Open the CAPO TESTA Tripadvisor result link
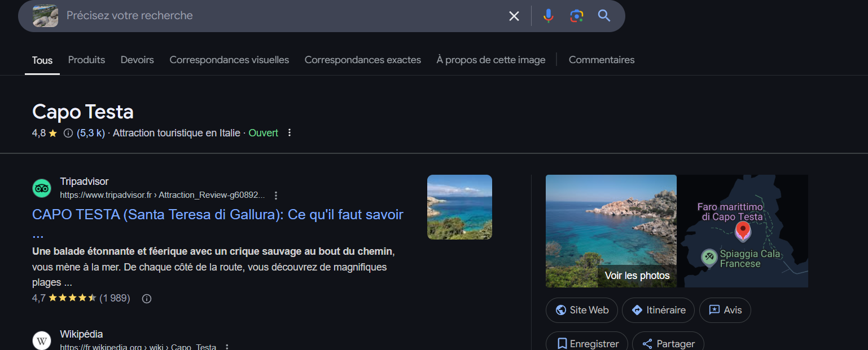Screen dimensions: 868x350 coord(217,215)
